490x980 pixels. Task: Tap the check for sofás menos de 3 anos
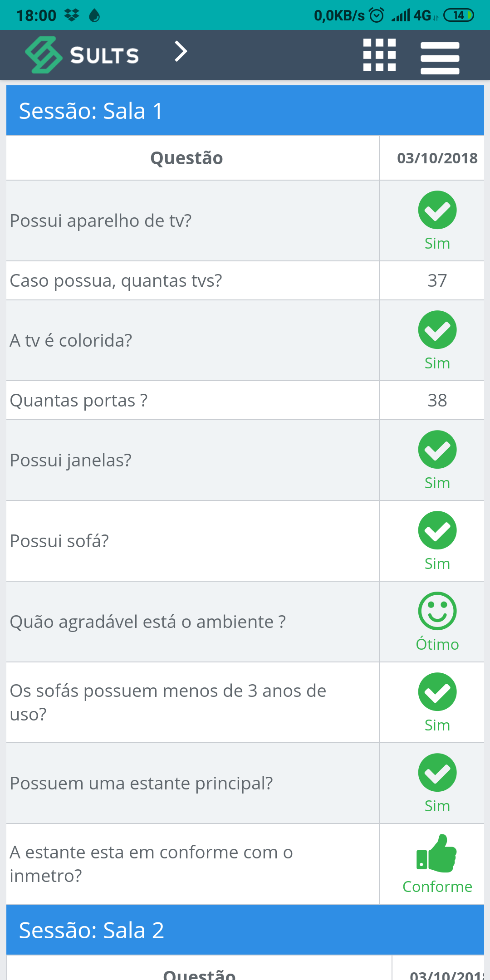coord(437,691)
